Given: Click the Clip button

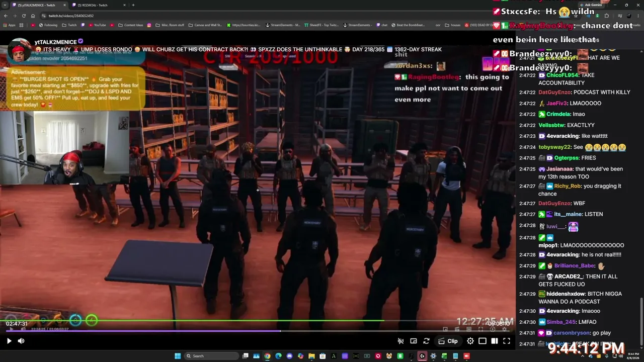Looking at the screenshot, I should pos(448,341).
